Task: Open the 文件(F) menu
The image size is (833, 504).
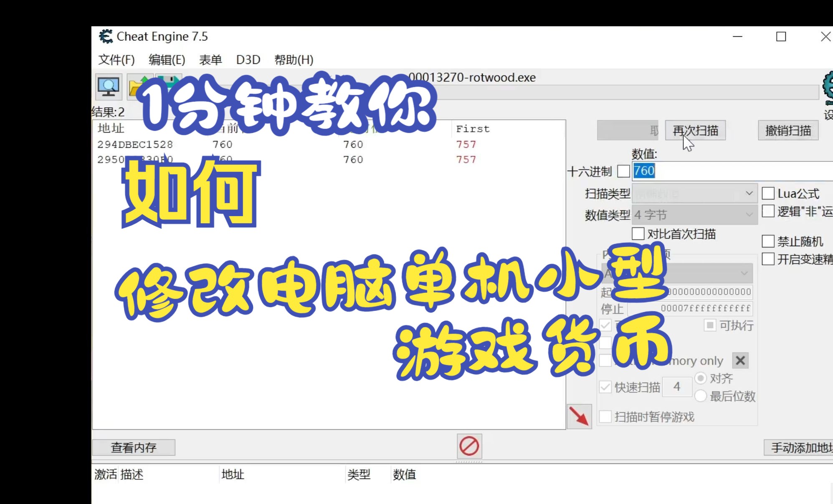Action: coord(116,60)
